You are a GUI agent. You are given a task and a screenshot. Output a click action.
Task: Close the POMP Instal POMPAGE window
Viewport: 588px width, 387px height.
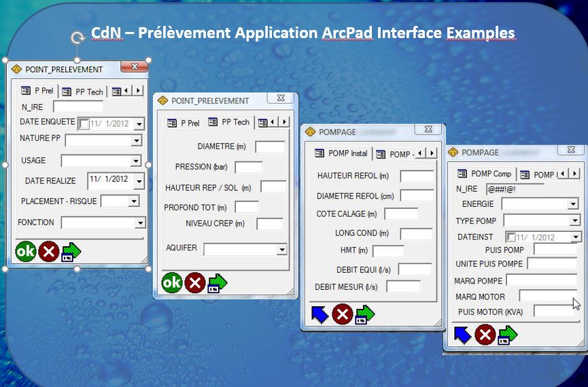[x=429, y=129]
